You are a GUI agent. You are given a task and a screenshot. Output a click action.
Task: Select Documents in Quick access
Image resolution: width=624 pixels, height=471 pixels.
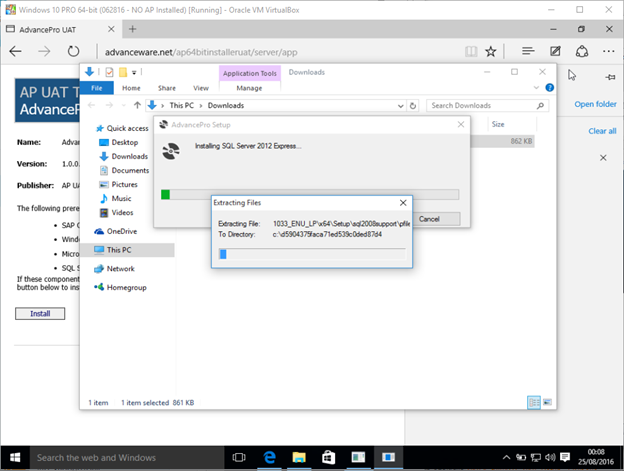coord(130,170)
